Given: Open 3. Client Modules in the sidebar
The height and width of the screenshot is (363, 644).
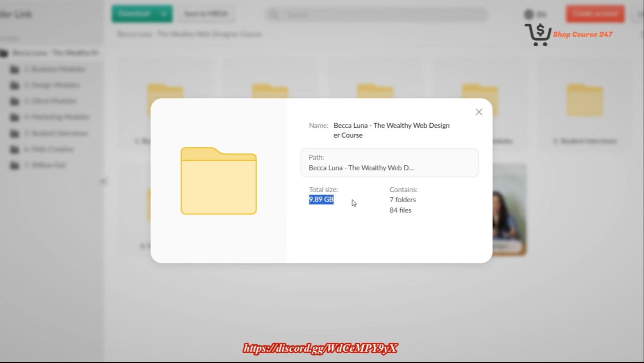Looking at the screenshot, I should [x=51, y=101].
